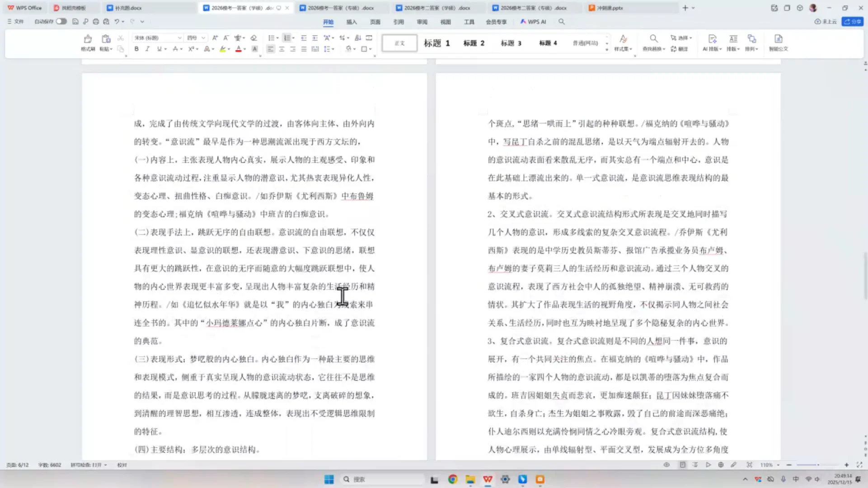Activate the Format Painter tool

(88, 44)
